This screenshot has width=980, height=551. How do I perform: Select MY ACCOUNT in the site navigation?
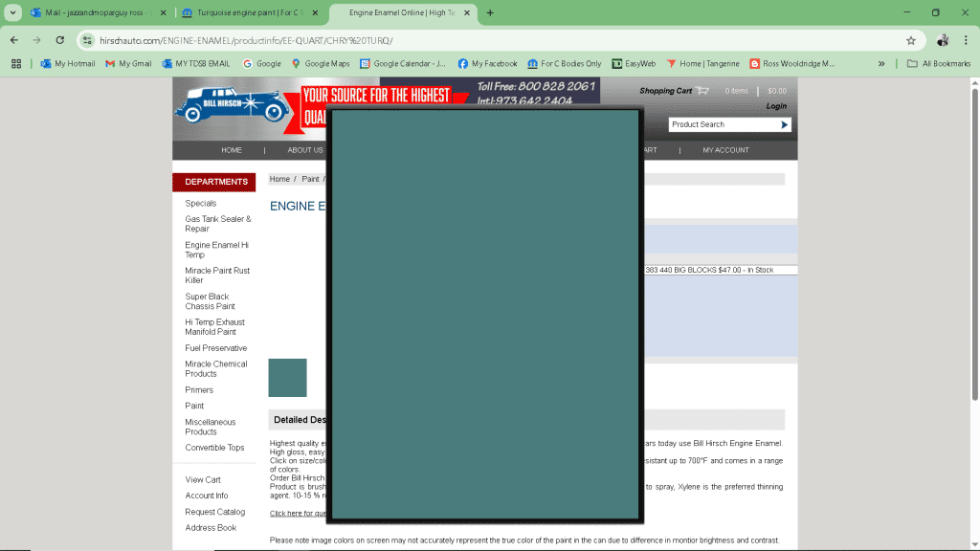click(x=725, y=150)
